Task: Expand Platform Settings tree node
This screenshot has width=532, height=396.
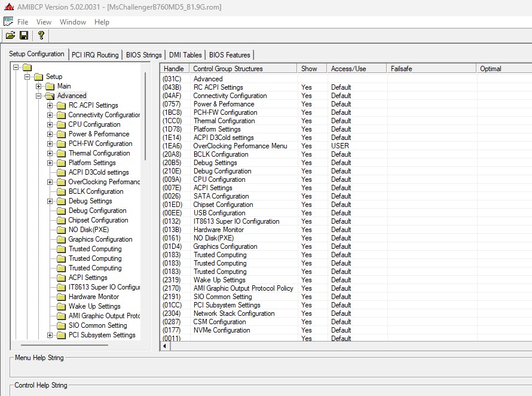Action: [x=50, y=163]
